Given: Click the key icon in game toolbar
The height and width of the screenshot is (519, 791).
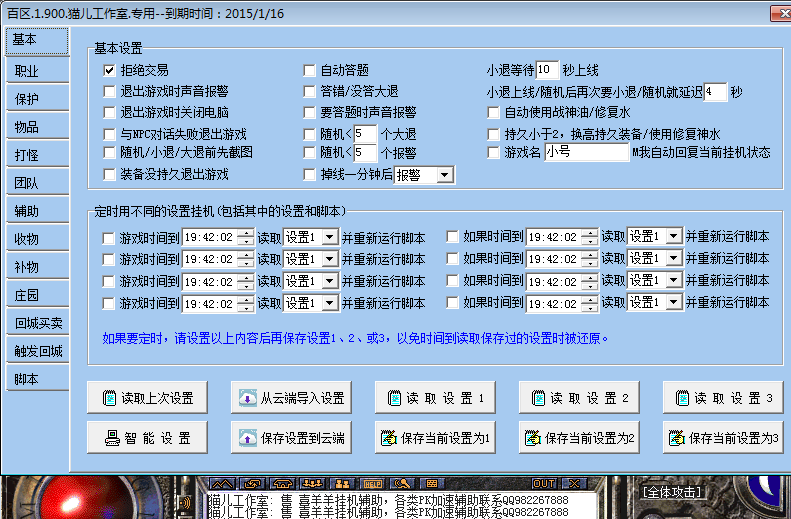Looking at the screenshot, I should pos(402,484).
